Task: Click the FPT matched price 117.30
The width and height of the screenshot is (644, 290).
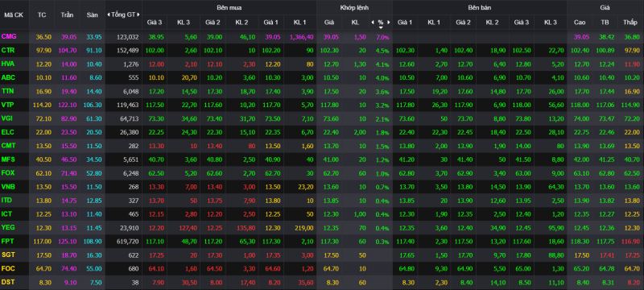Action: click(x=328, y=242)
